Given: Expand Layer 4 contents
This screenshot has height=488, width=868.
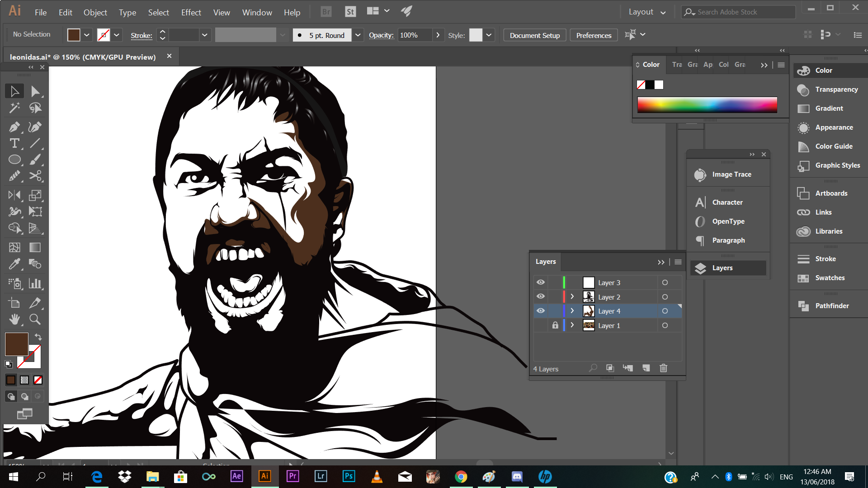Looking at the screenshot, I should coord(572,311).
